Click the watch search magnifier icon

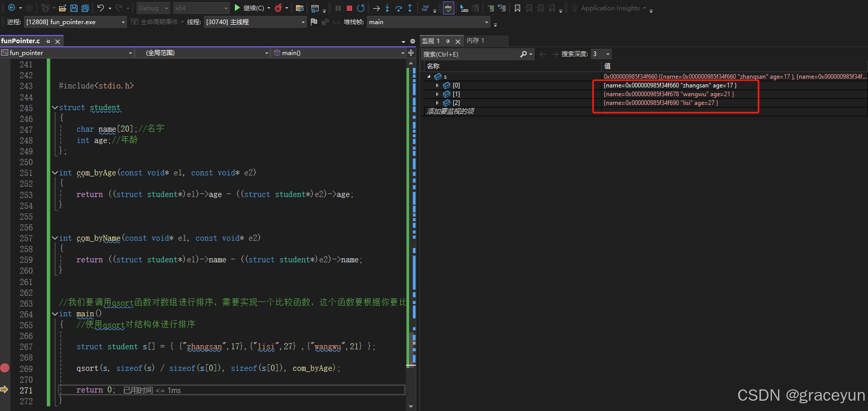pos(523,54)
